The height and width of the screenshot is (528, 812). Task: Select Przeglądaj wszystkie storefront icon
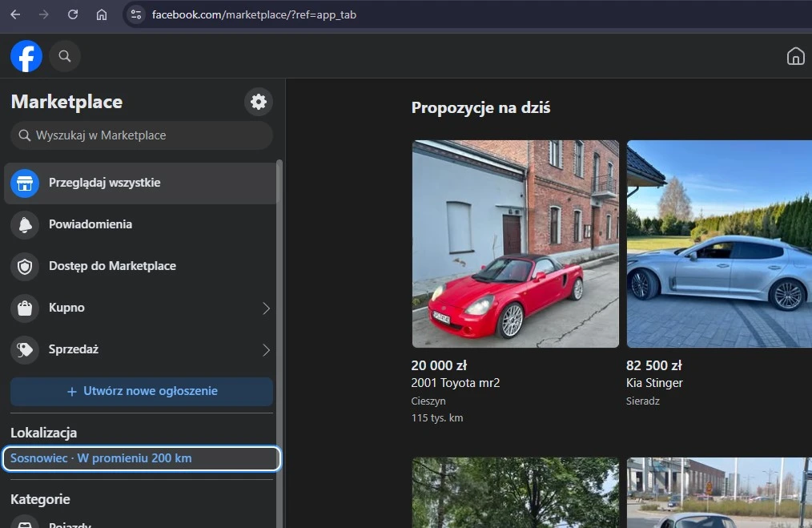tap(25, 183)
